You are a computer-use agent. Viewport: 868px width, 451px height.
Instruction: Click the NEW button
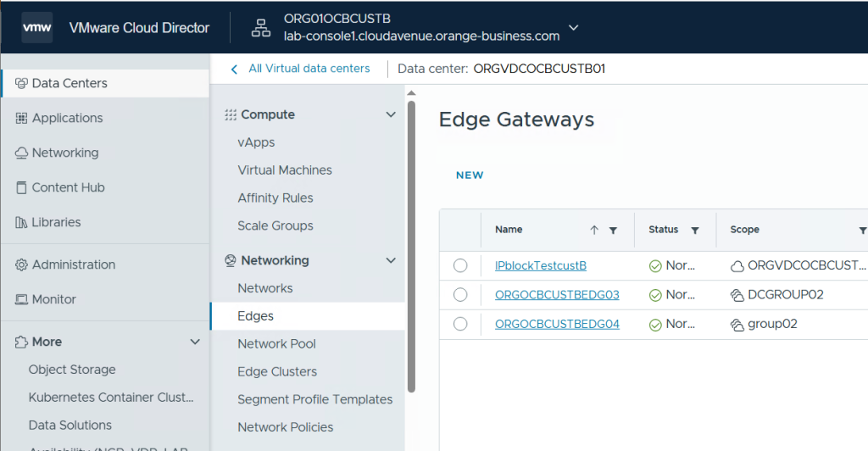pyautogui.click(x=470, y=175)
